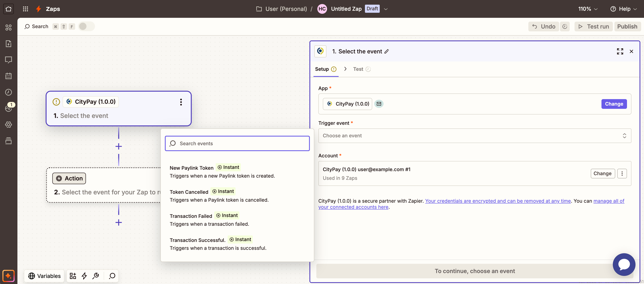Viewport: 644px width, 284px height.
Task: Change the CityPay app
Action: [x=614, y=104]
